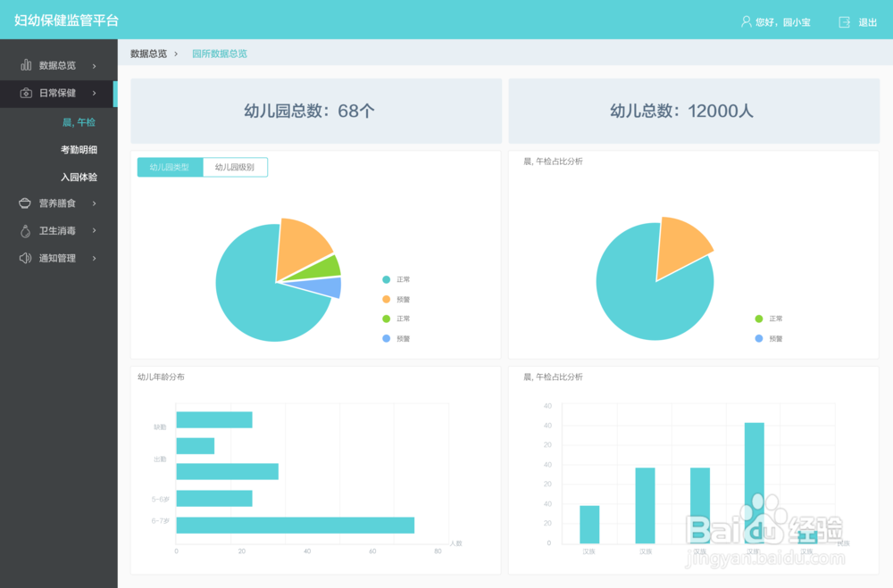Click the longest 6-7岁 horizontal bar
The width and height of the screenshot is (893, 588).
[295, 526]
